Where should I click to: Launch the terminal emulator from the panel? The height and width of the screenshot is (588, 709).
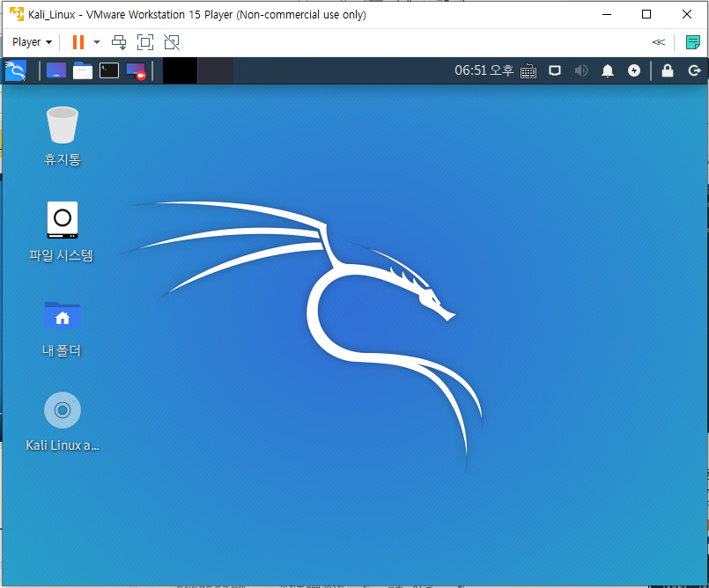(109, 70)
